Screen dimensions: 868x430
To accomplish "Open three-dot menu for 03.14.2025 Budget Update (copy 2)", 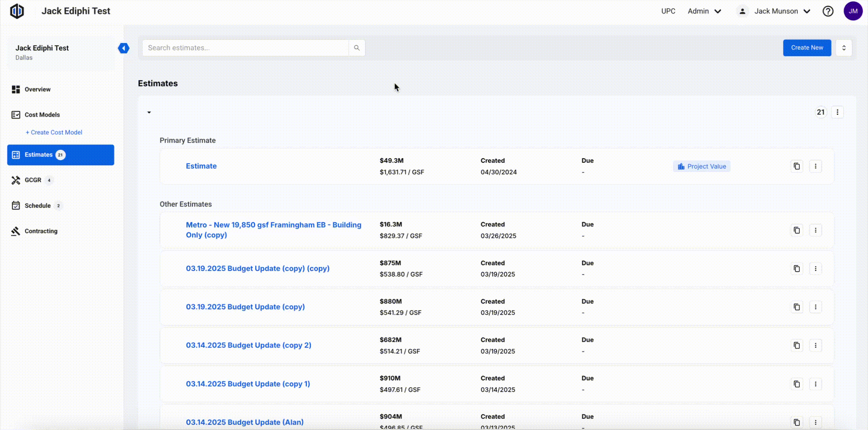I will coord(815,346).
